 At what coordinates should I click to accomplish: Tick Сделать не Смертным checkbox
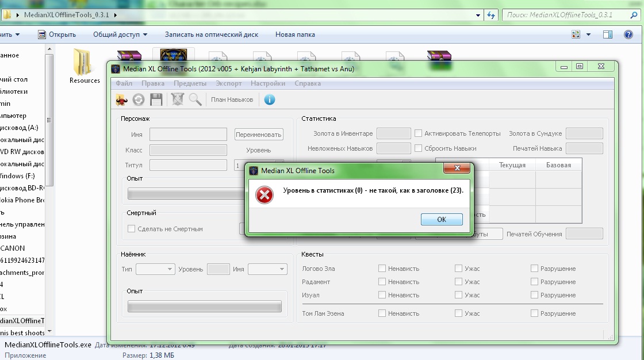coord(132,228)
